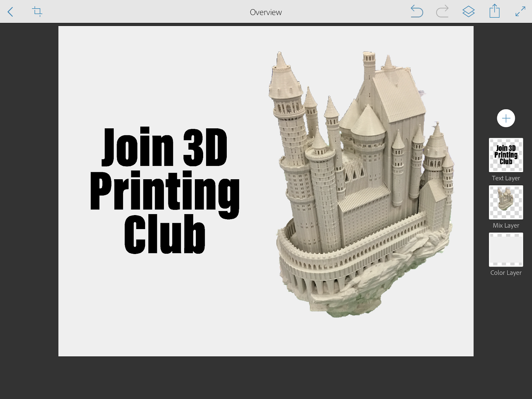Open the crop tool

[x=37, y=12]
